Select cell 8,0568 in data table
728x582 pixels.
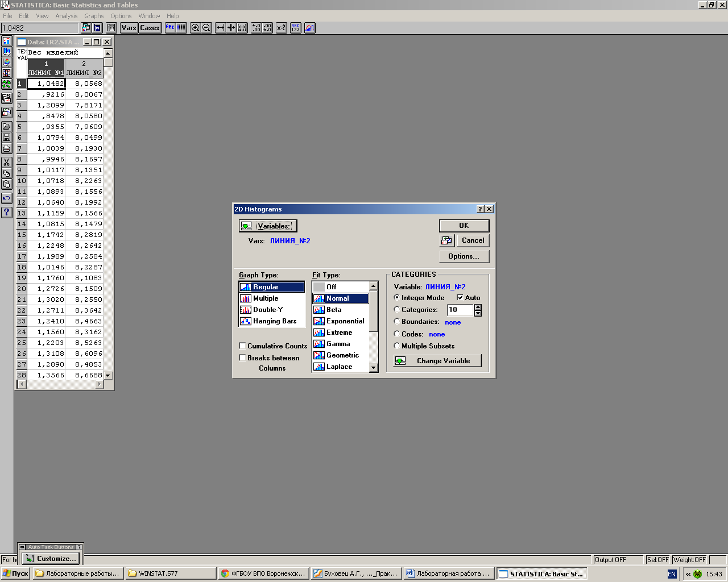pos(84,84)
